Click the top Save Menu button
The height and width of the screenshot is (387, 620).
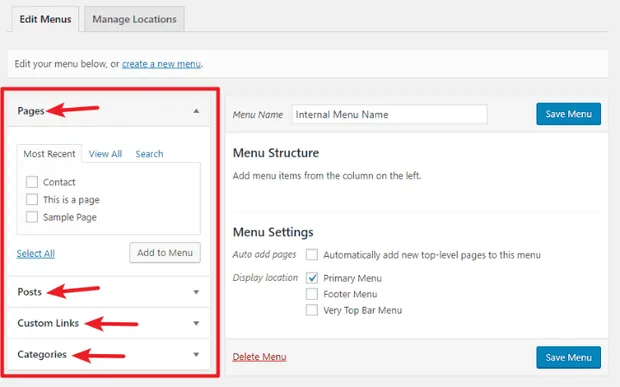[x=569, y=114]
